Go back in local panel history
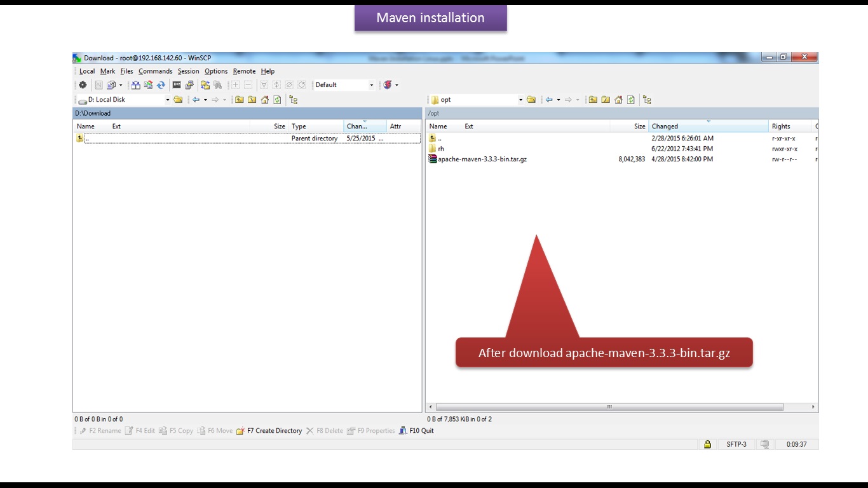This screenshot has height=488, width=868. [x=196, y=100]
